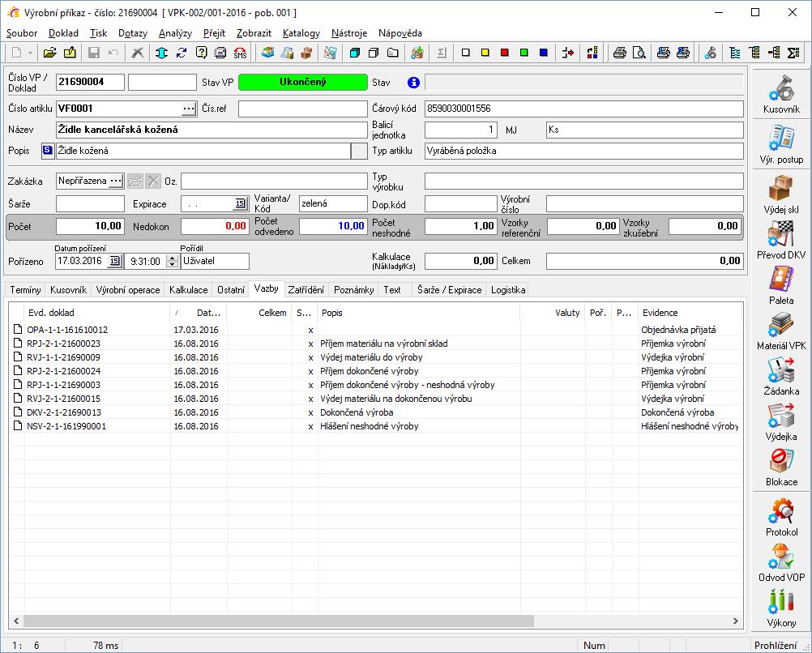Open the new document dropdown arrow
The width and height of the screenshot is (812, 653).
pos(31,53)
